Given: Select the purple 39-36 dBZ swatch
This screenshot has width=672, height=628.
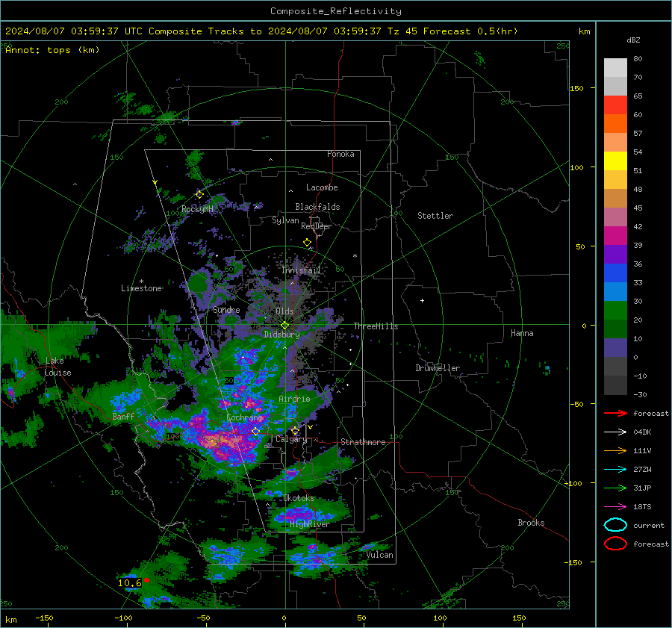Looking at the screenshot, I should (615, 254).
